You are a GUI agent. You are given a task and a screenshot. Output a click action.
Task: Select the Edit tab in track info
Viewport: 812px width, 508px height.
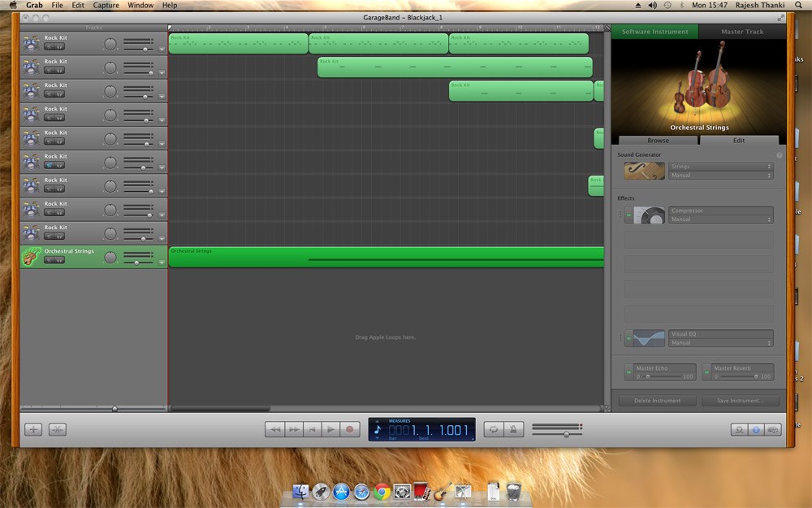click(739, 140)
